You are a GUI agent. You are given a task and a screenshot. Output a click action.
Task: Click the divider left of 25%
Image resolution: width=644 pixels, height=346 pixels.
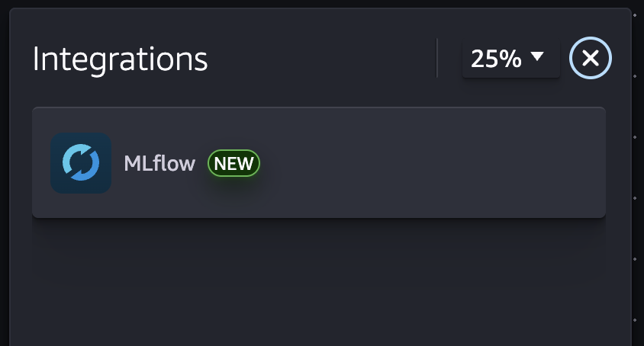point(437,58)
